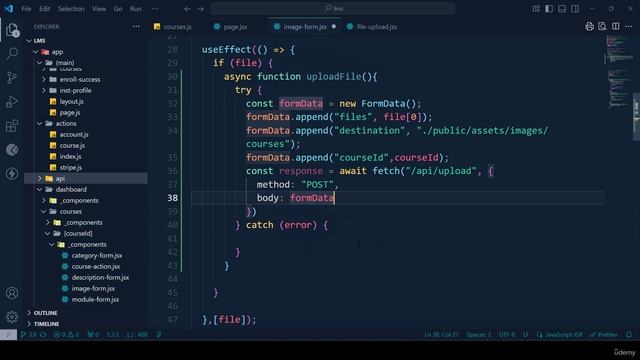Open the Run menu
The width and height of the screenshot is (640, 360).
point(136,9)
